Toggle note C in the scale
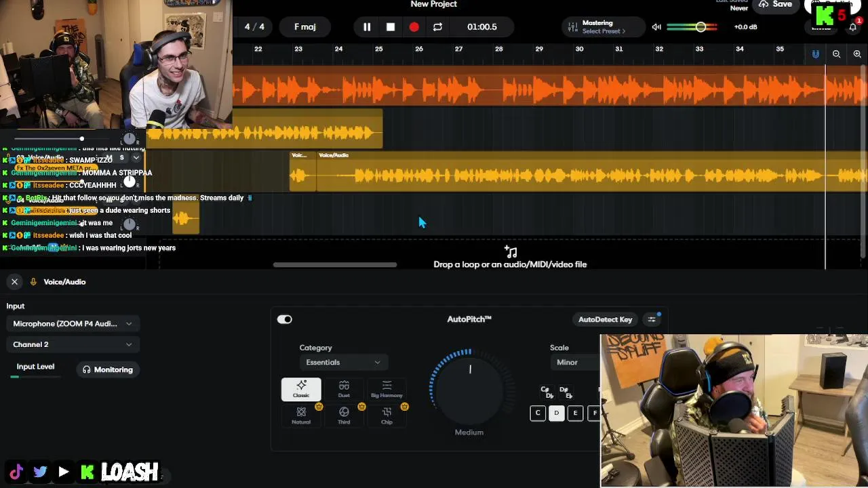The image size is (868, 488). point(538,413)
